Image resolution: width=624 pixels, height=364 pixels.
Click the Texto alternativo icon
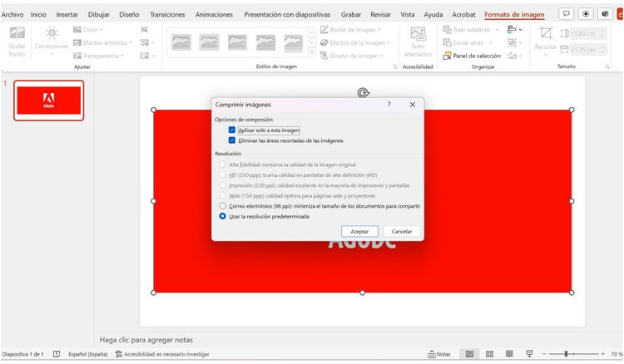click(x=418, y=34)
